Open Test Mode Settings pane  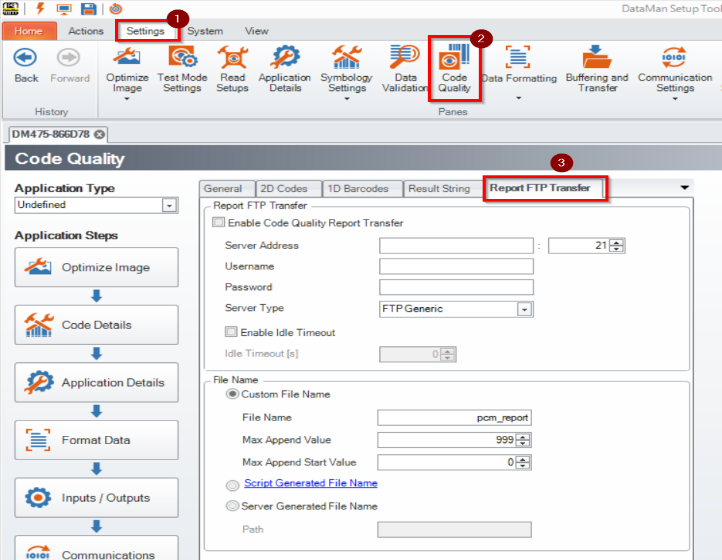(x=182, y=69)
